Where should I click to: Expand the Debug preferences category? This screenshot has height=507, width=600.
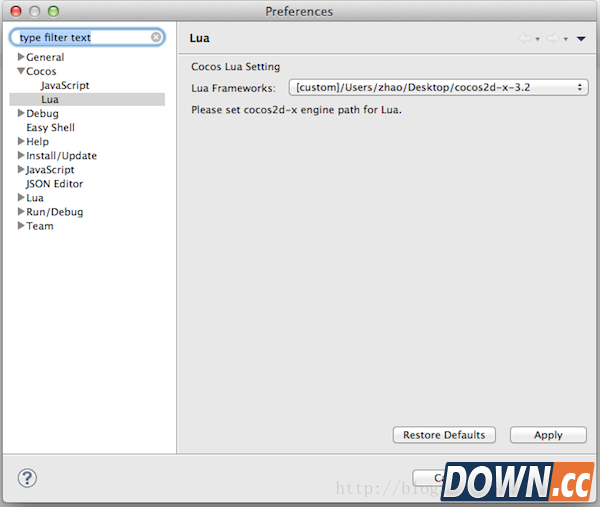pos(21,114)
